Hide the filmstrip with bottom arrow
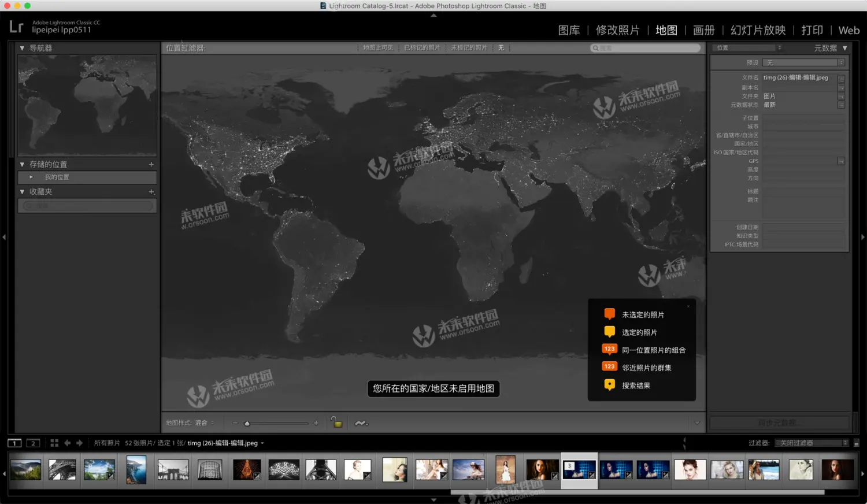The image size is (867, 504). coord(433,500)
